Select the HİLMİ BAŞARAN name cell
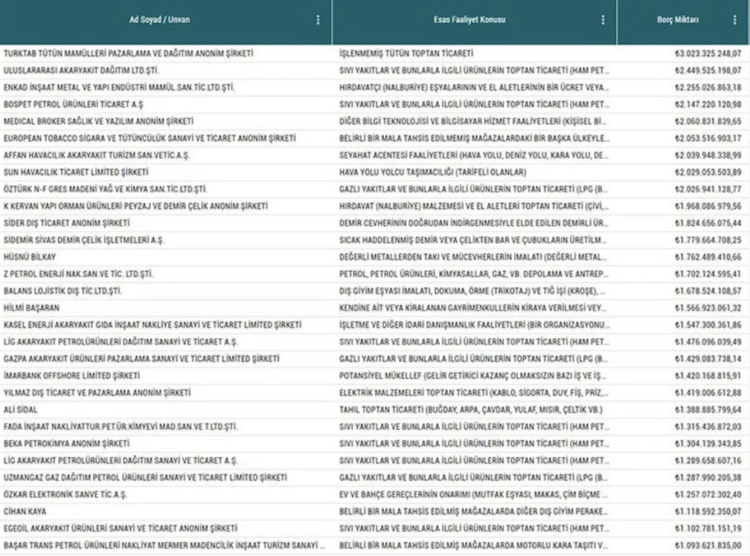750x556 pixels. [x=32, y=308]
